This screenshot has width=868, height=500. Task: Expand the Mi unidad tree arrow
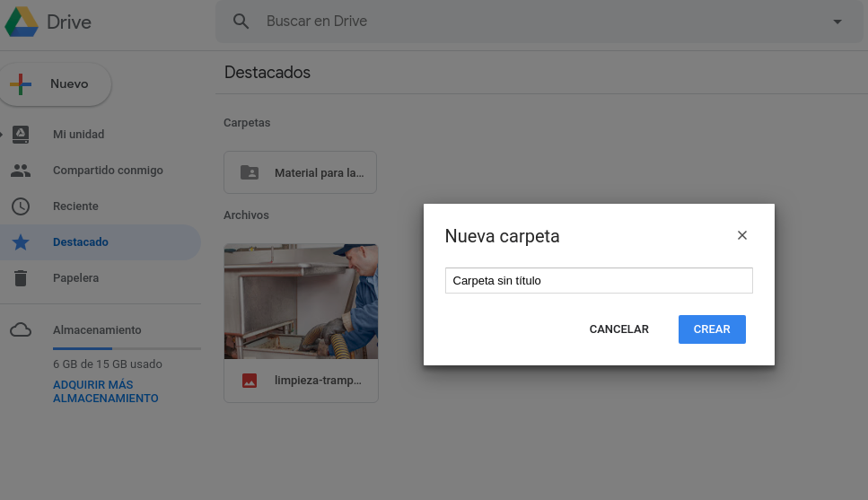coord(3,135)
